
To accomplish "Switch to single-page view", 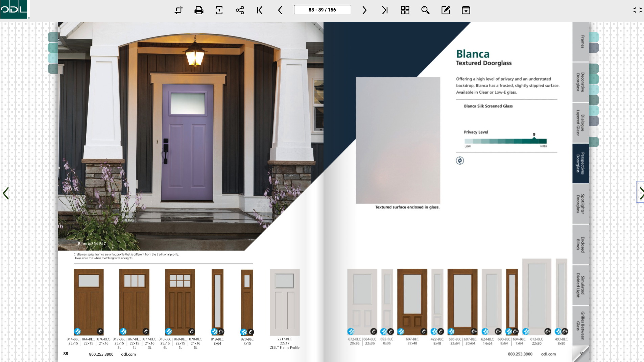I will tap(219, 10).
